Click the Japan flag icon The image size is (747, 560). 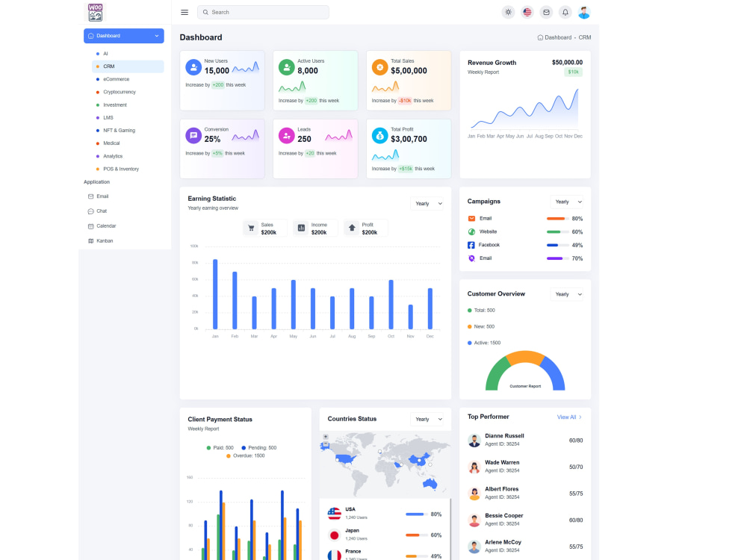(335, 535)
